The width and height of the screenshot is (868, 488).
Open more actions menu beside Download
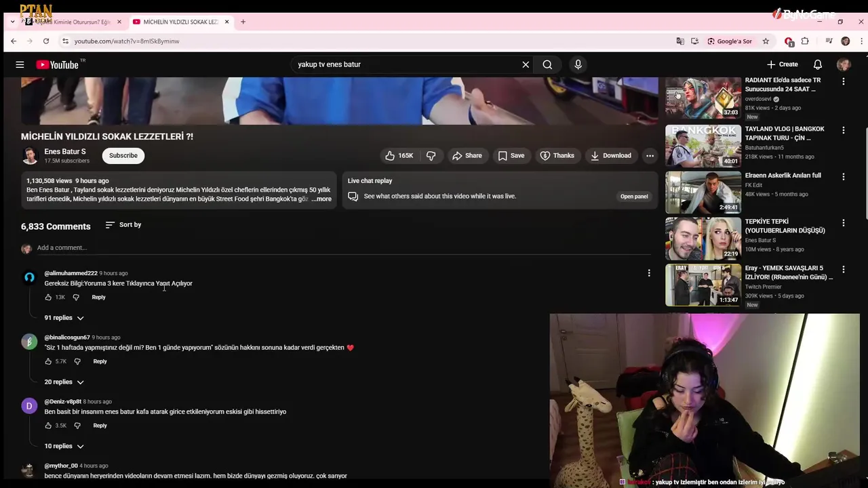pos(650,156)
